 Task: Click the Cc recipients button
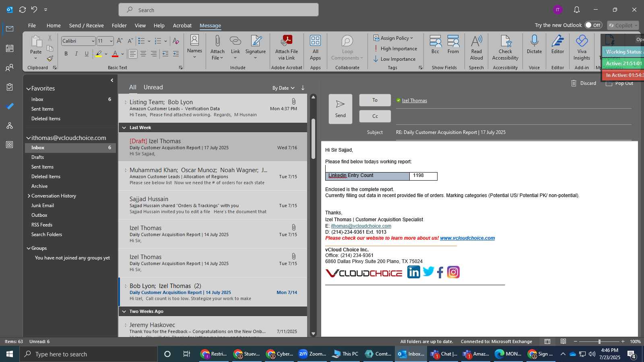375,116
